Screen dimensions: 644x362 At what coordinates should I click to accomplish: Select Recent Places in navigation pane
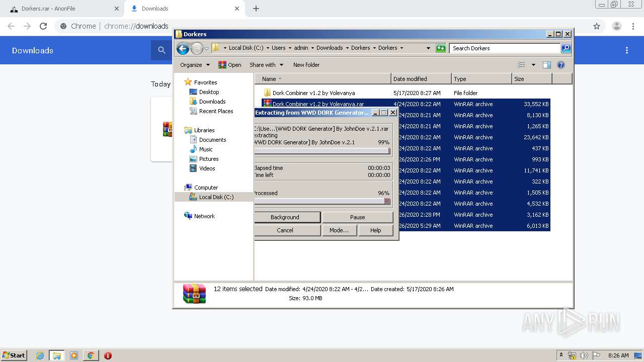(211, 111)
